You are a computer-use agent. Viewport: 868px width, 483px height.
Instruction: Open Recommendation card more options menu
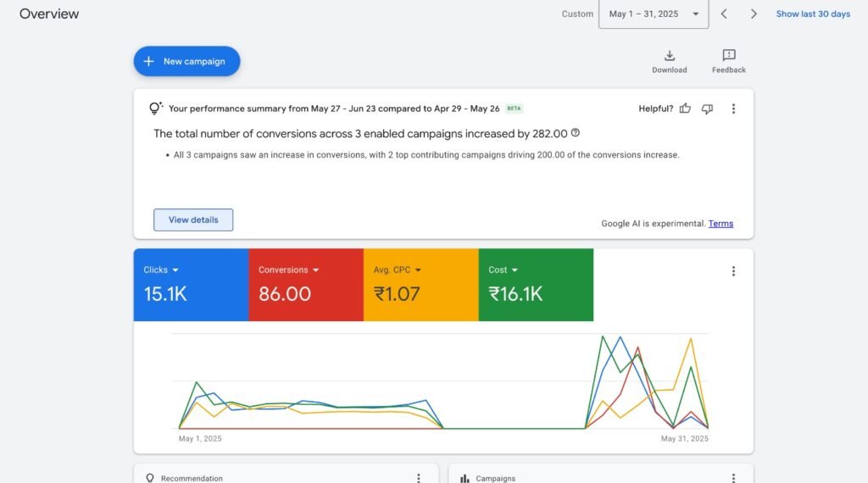point(419,478)
